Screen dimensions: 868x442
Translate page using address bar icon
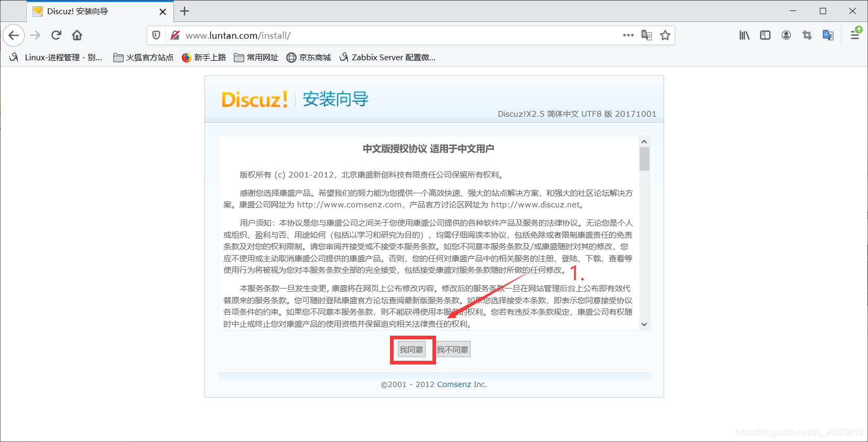tap(647, 35)
